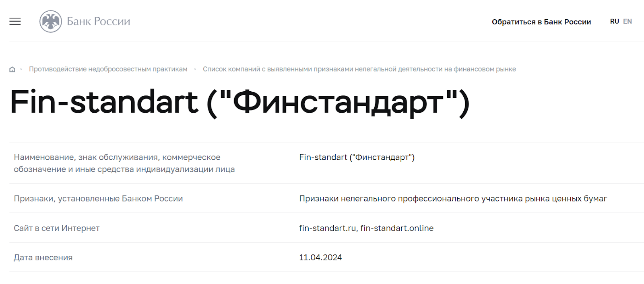Image resolution: width=644 pixels, height=284 pixels.
Task: Click the Банк России logo text
Action: click(99, 21)
